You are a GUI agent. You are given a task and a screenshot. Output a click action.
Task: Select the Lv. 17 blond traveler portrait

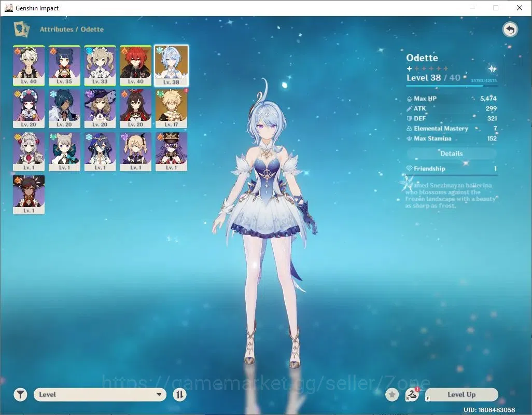click(171, 108)
